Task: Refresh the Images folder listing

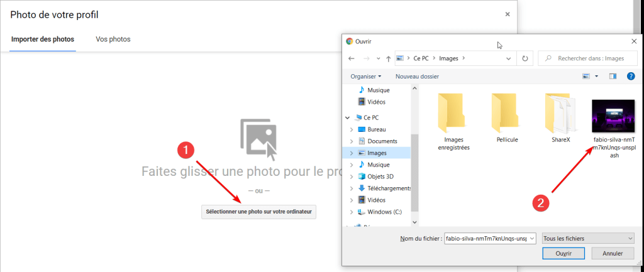Action: (525, 58)
